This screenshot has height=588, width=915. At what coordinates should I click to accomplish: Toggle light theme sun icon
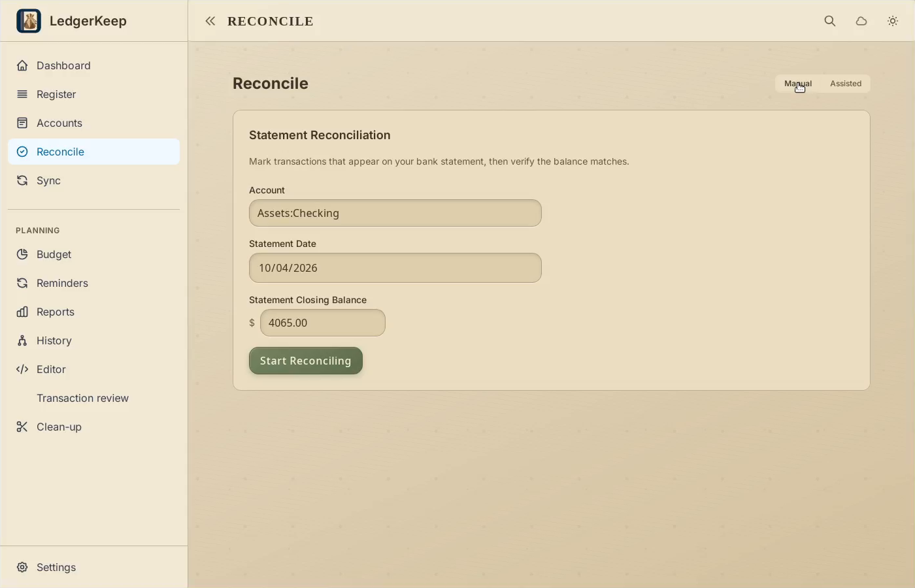(x=893, y=21)
